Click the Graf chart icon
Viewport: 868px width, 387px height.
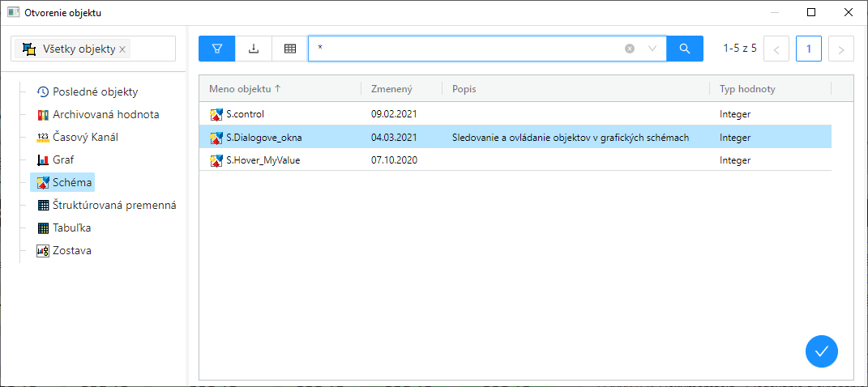click(44, 159)
